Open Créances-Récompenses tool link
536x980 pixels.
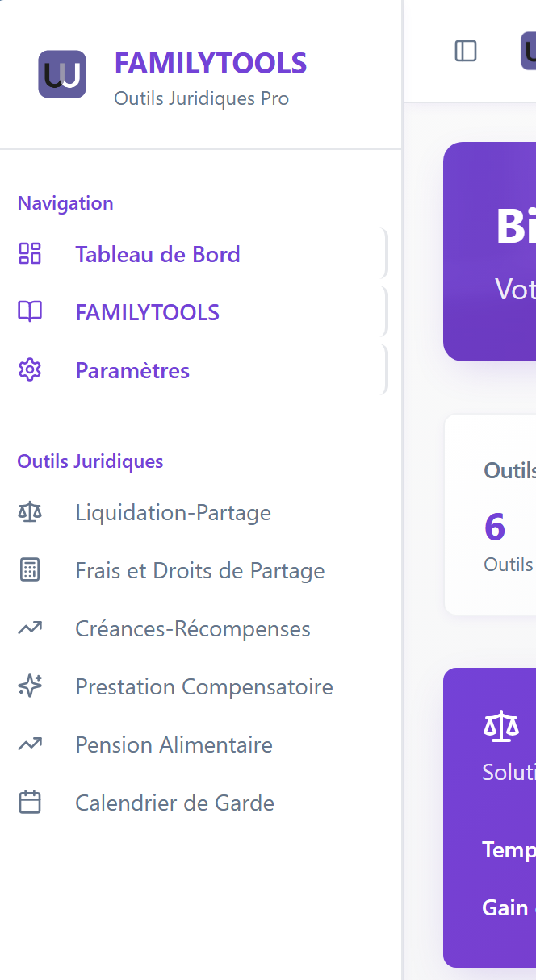(x=192, y=628)
